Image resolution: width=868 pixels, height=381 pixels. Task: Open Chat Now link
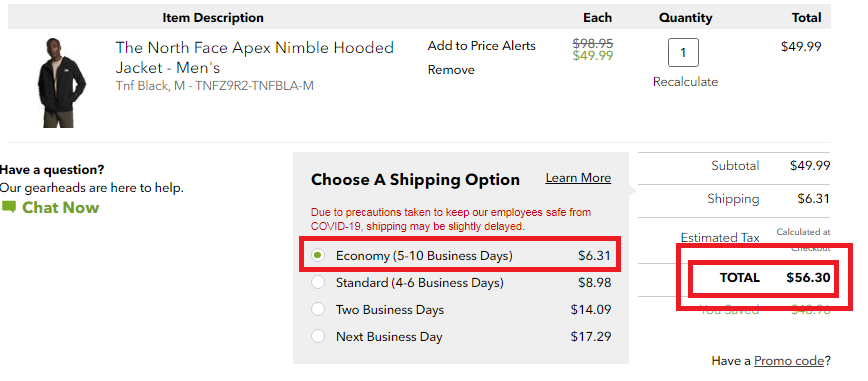(x=60, y=208)
